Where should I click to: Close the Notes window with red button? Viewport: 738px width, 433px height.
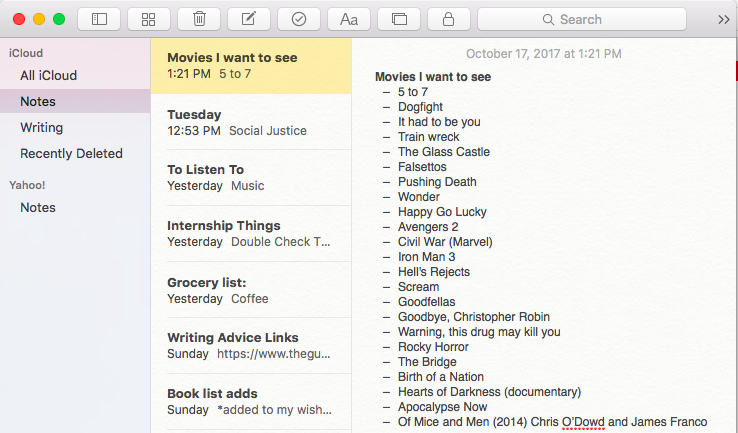19,19
